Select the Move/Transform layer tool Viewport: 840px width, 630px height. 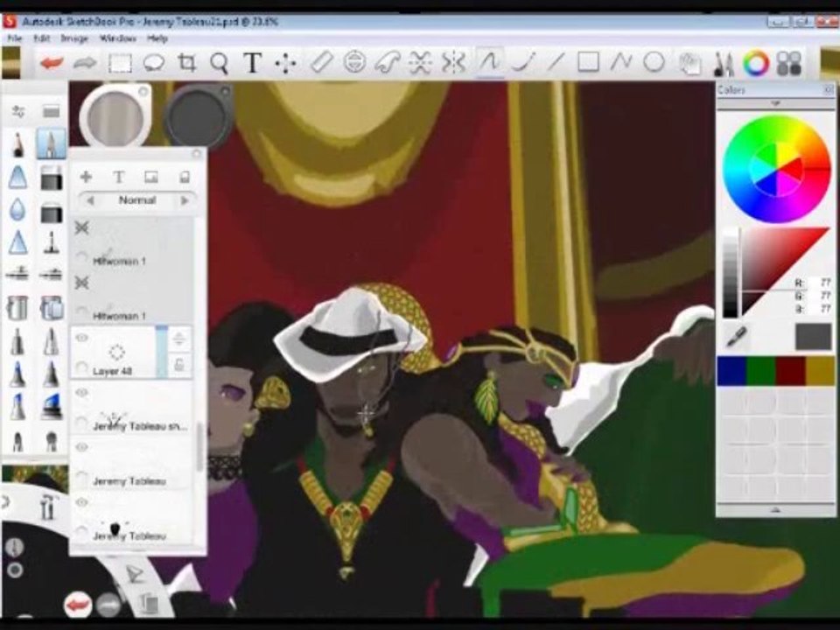[x=285, y=63]
